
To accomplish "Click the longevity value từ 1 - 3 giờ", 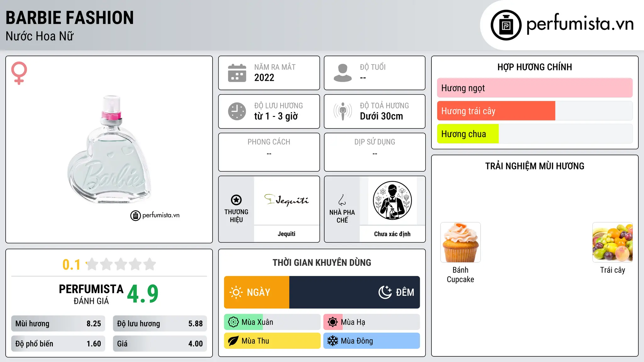I will (276, 116).
